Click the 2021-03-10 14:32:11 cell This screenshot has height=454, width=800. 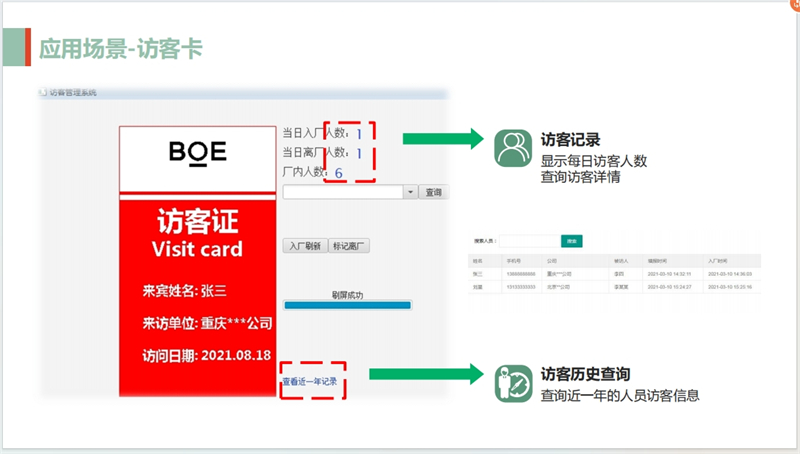pyautogui.click(x=669, y=274)
